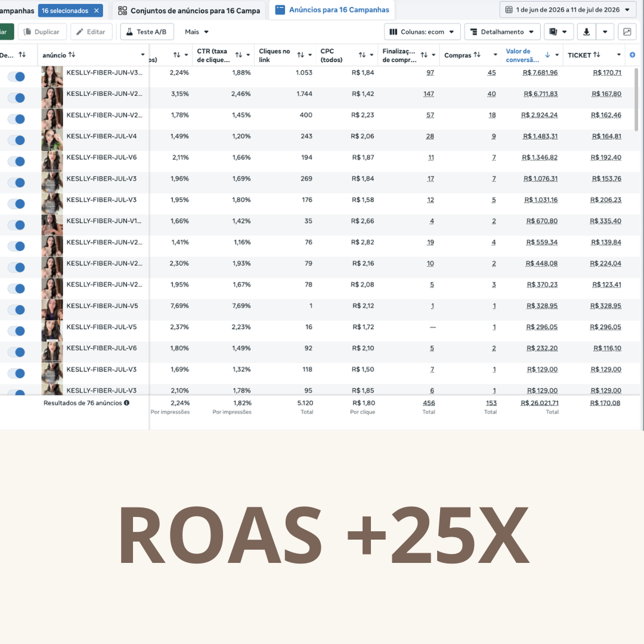Toggle sort direction of Valor de conversão
644x644 pixels.
click(547, 55)
